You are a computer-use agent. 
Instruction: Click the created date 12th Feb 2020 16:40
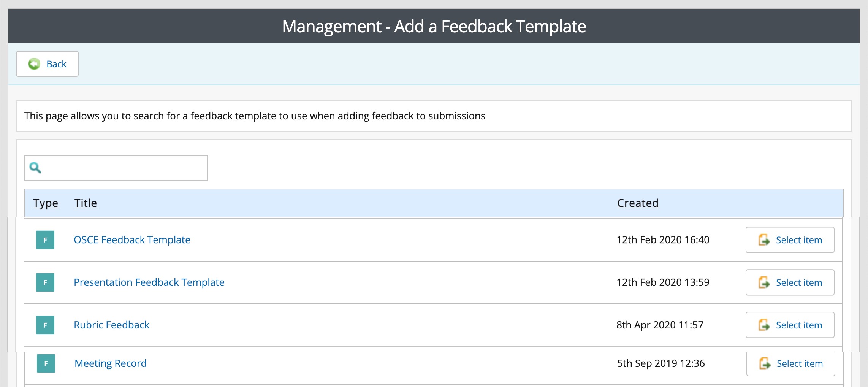(663, 240)
